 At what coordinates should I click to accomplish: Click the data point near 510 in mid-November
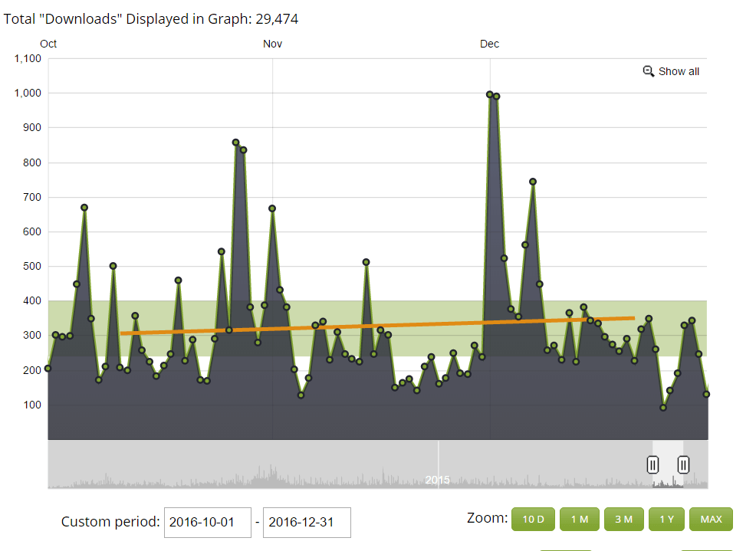point(366,262)
